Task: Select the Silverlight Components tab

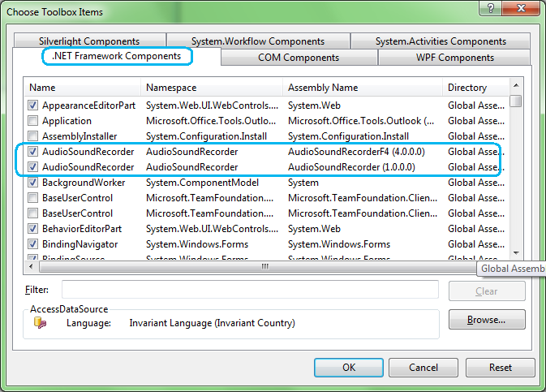Action: pos(88,41)
